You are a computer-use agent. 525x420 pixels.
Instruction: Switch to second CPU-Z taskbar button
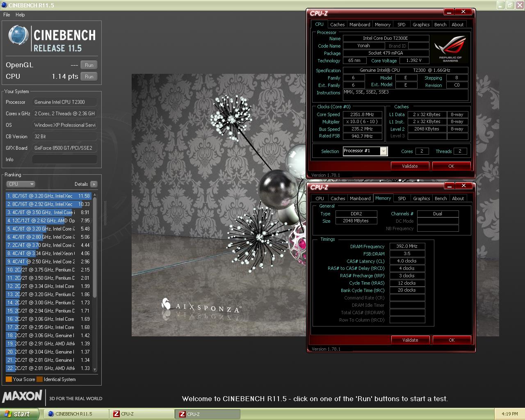tap(208, 414)
